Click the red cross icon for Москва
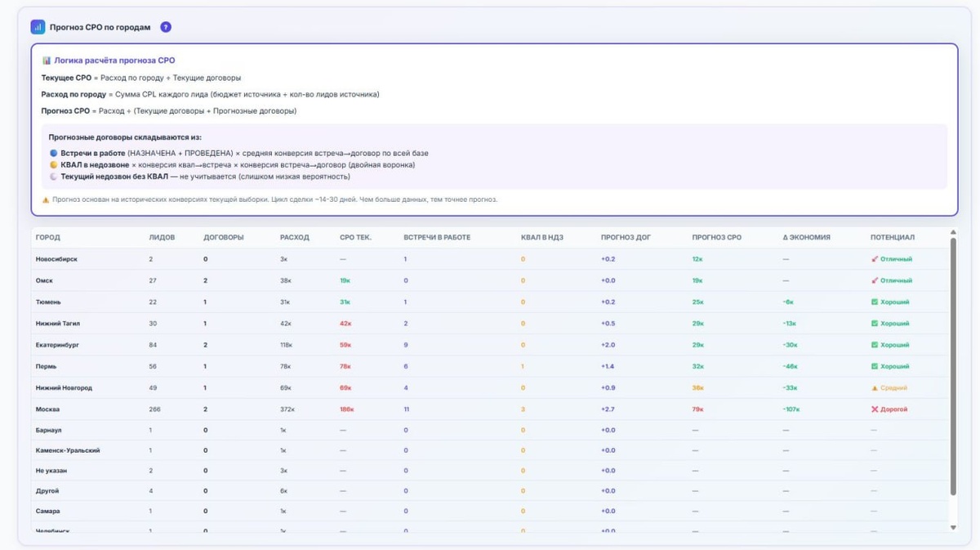Image resolution: width=980 pixels, height=550 pixels. point(875,409)
